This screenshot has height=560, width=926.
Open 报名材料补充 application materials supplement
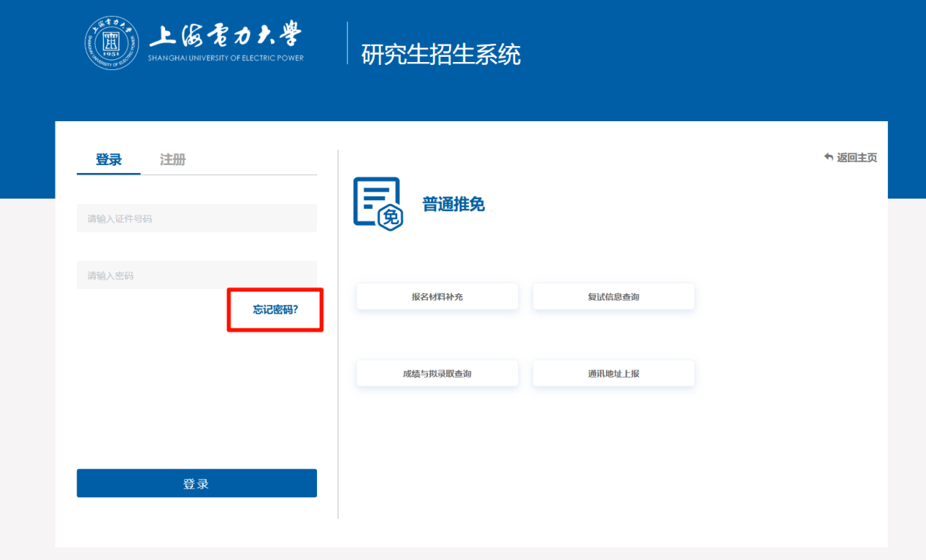click(437, 297)
